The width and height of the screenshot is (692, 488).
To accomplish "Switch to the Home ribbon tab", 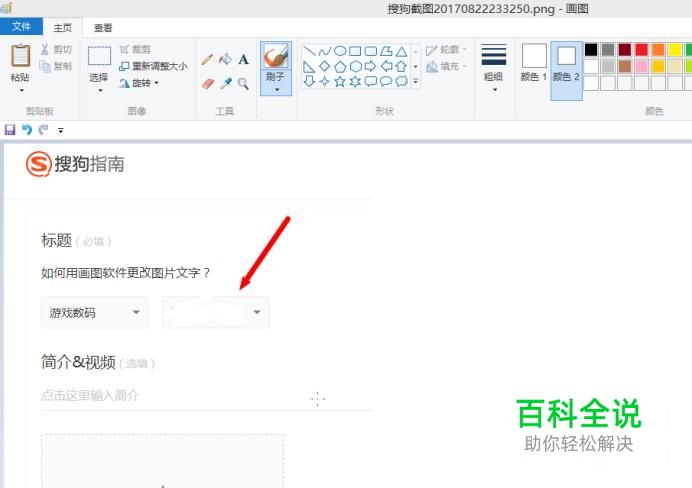I will point(63,27).
